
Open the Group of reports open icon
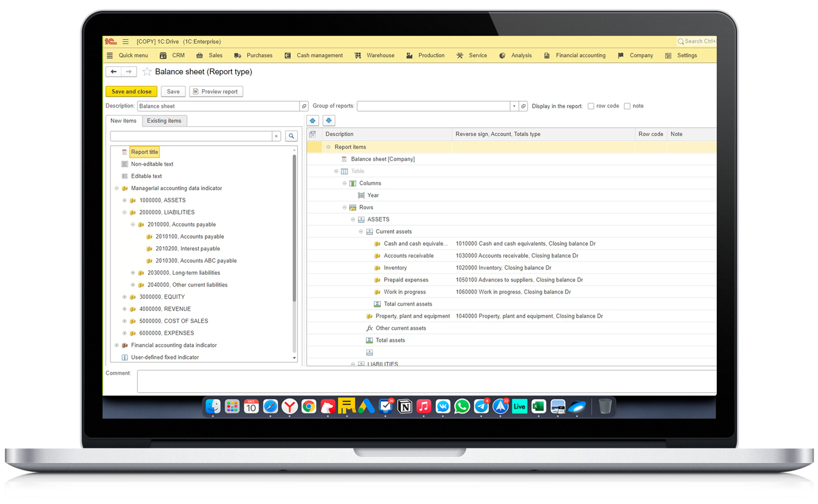(523, 106)
